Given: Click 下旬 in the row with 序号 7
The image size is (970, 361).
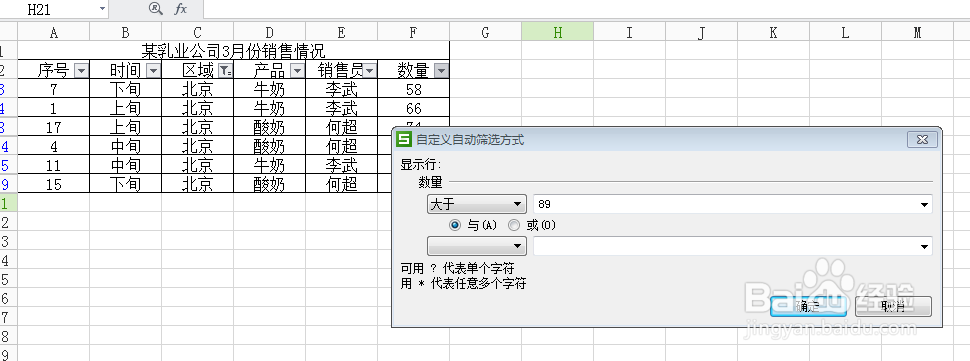Looking at the screenshot, I should tap(126, 89).
